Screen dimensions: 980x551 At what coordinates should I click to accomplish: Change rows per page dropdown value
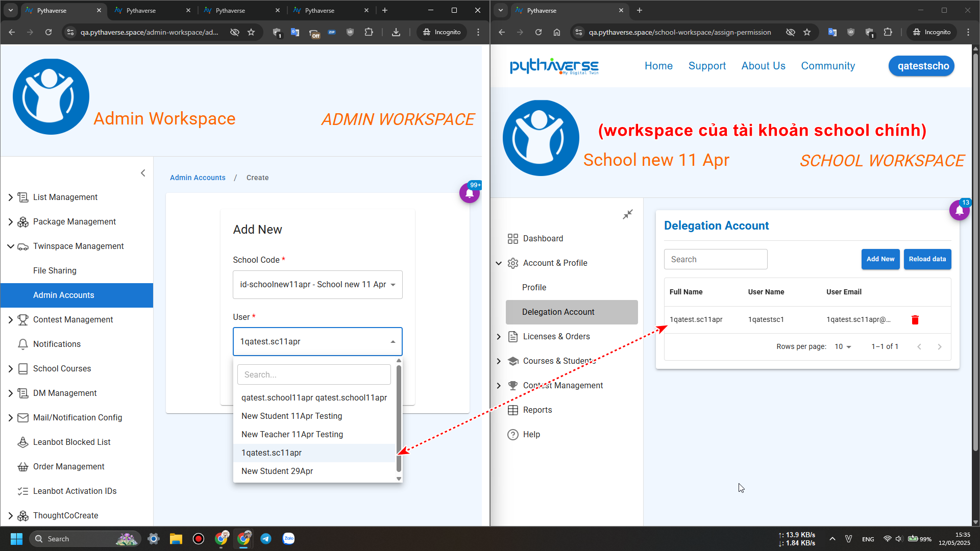(x=843, y=347)
